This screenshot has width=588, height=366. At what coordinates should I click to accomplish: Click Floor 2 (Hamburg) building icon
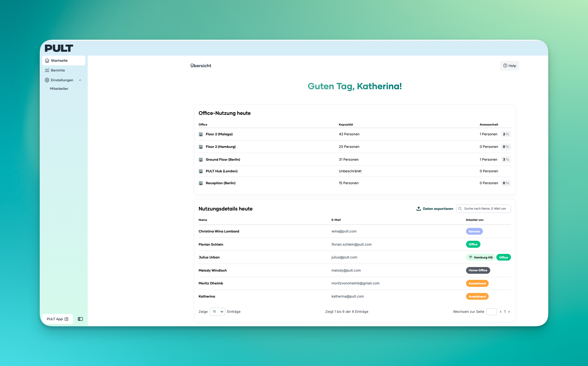pyautogui.click(x=201, y=147)
